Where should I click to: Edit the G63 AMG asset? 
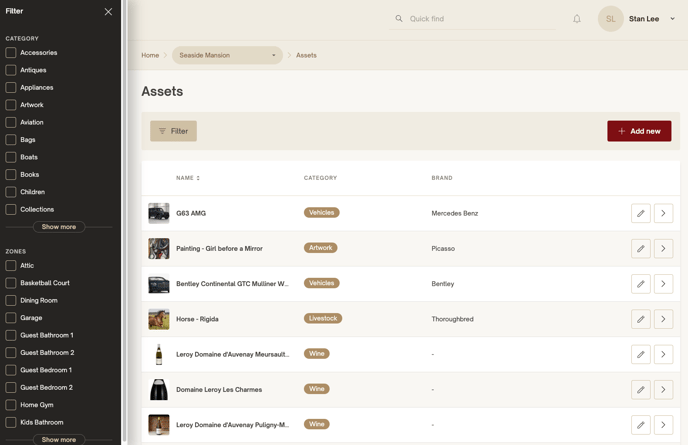click(x=641, y=213)
